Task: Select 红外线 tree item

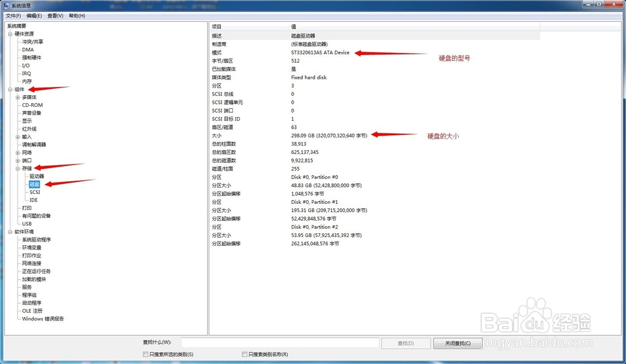Action: [29, 129]
